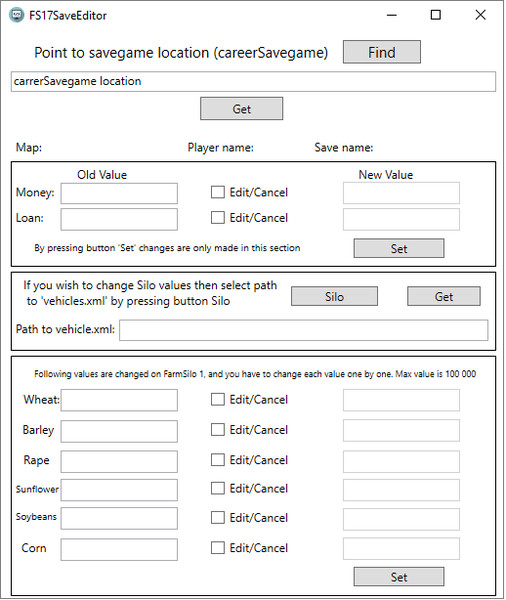The image size is (506, 600).
Task: Maximize the FS17SaveEditor window
Action: [x=436, y=15]
